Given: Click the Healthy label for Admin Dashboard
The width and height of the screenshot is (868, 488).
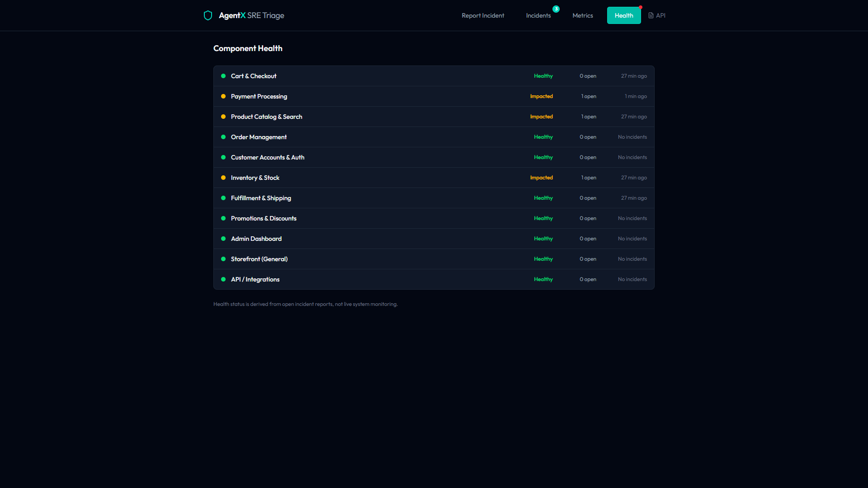Looking at the screenshot, I should click(542, 239).
